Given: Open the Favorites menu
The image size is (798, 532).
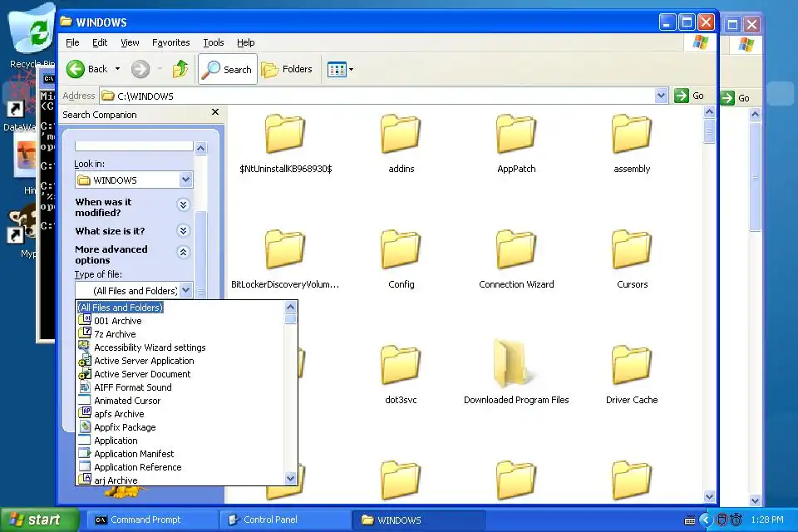Looking at the screenshot, I should coord(171,42).
